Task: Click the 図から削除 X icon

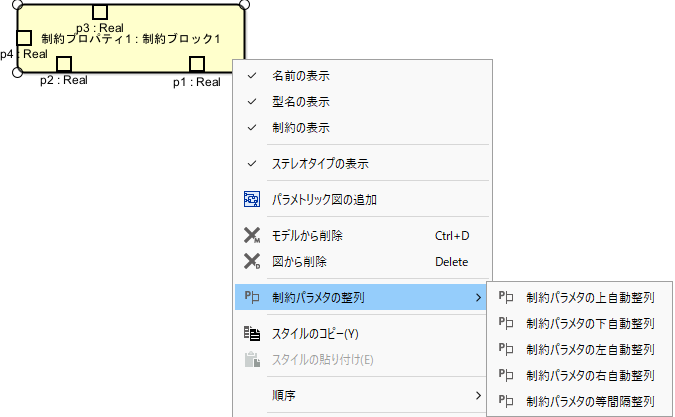Action: pyautogui.click(x=252, y=261)
